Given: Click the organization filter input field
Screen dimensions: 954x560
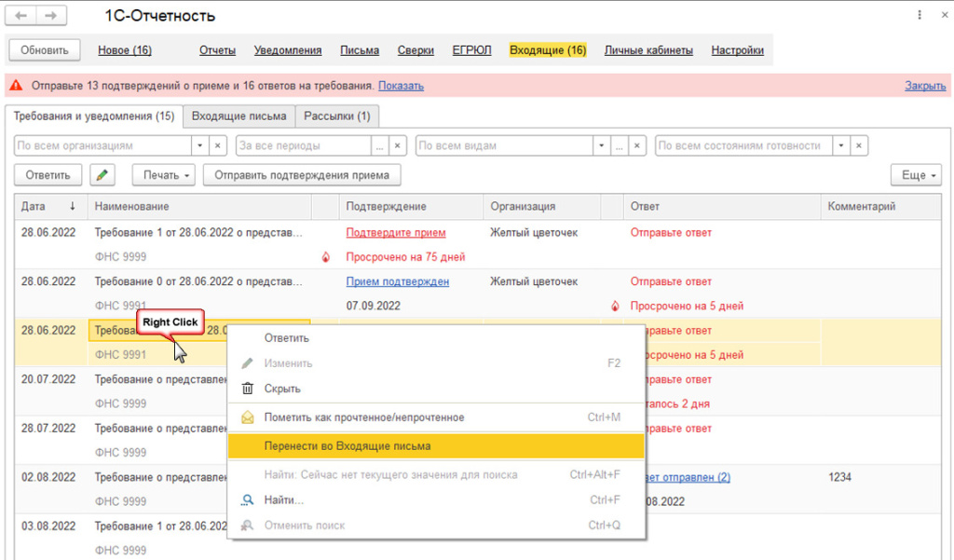Looking at the screenshot, I should click(103, 145).
